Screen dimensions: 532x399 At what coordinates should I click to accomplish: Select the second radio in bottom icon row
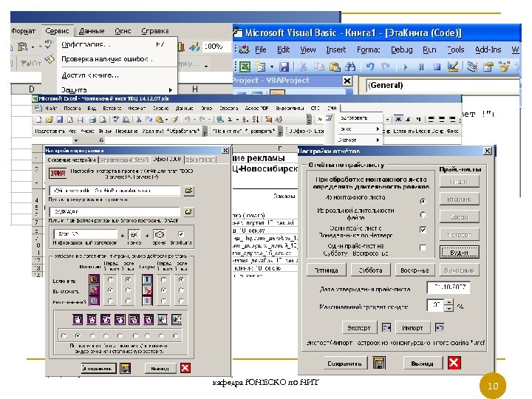[x=78, y=335]
